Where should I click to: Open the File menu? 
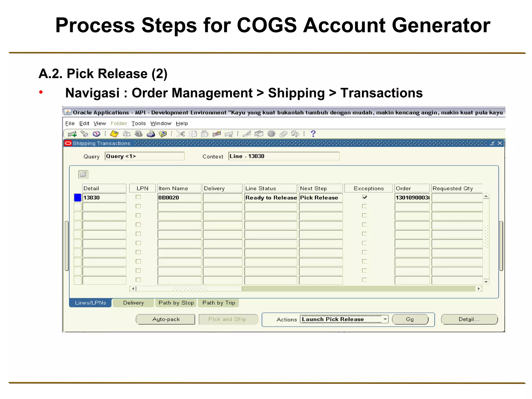point(70,123)
